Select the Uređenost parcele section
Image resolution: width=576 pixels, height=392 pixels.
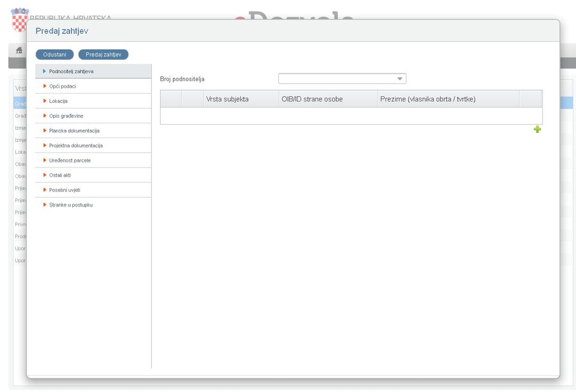pos(70,160)
